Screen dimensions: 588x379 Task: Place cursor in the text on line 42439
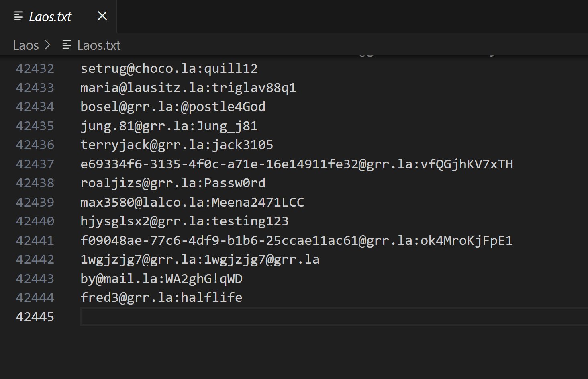pyautogui.click(x=192, y=202)
